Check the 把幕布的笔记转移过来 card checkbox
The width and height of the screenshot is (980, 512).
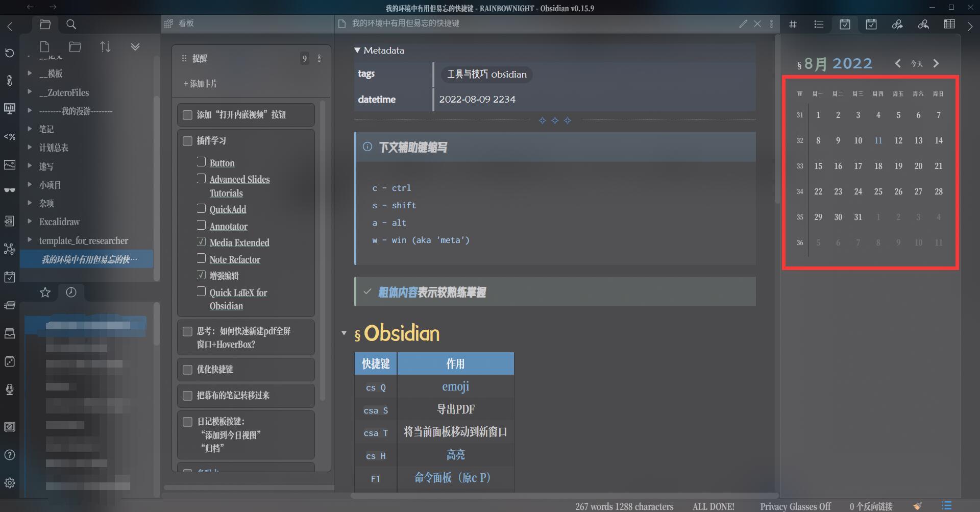187,396
